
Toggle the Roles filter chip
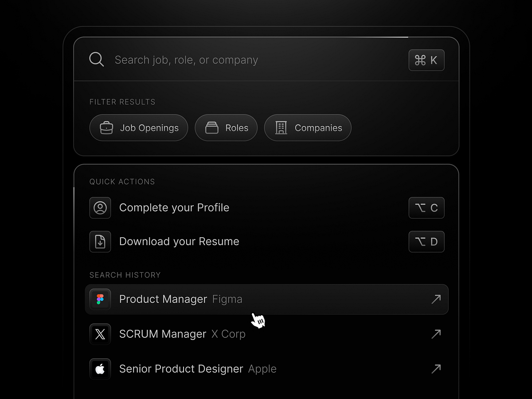coord(226,128)
